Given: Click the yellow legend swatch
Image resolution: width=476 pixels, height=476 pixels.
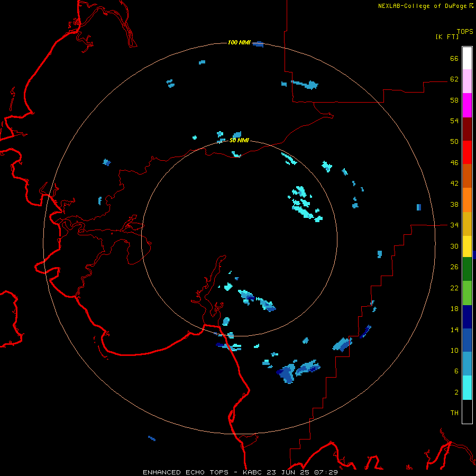Looking at the screenshot, I should [x=467, y=246].
